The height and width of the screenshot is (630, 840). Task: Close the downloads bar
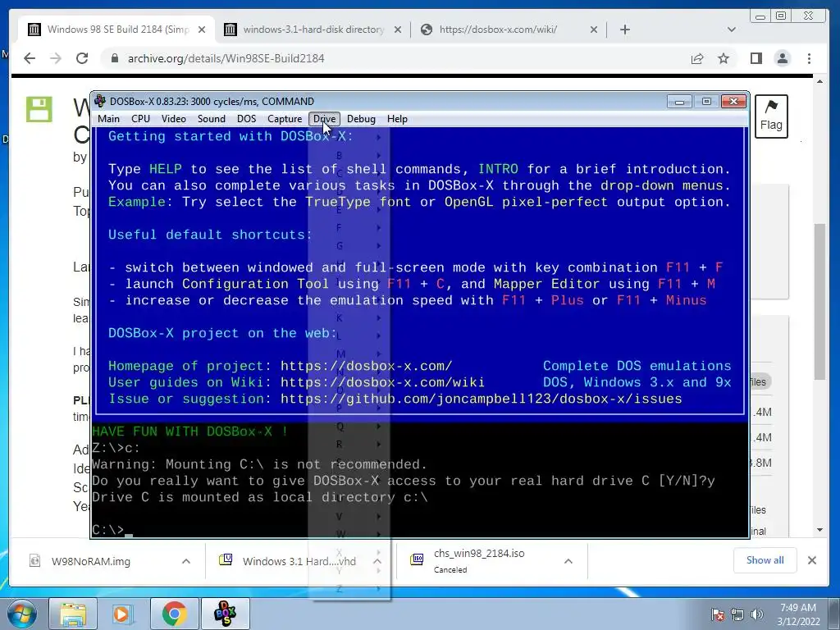pyautogui.click(x=812, y=560)
